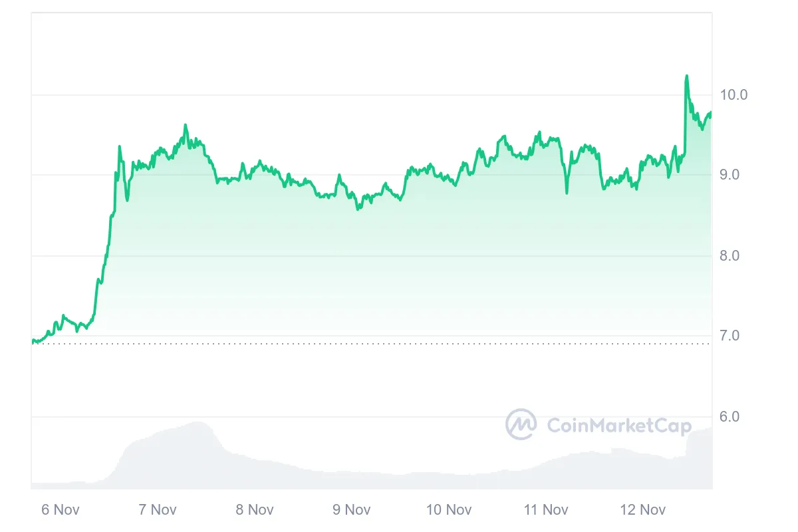Click the 9.0 price axis label
798x532 pixels.
(x=729, y=175)
